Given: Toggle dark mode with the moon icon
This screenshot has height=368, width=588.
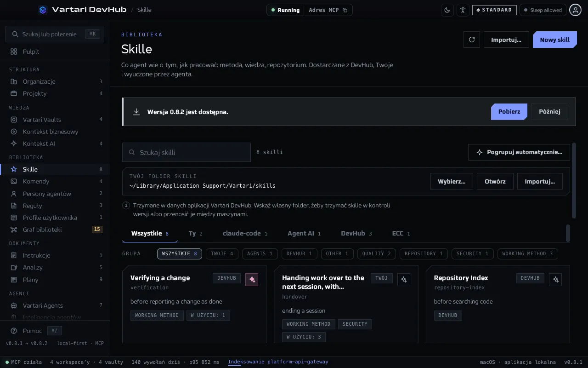Looking at the screenshot, I should click(x=447, y=10).
